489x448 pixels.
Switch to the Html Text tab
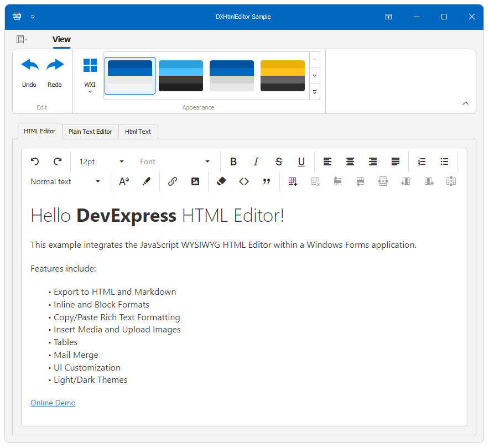point(138,132)
